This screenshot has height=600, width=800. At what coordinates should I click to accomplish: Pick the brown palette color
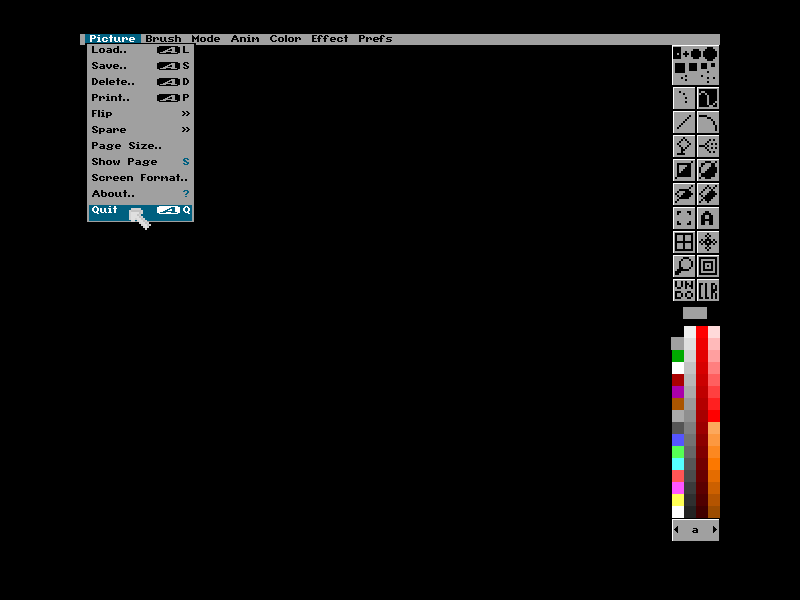(x=678, y=404)
